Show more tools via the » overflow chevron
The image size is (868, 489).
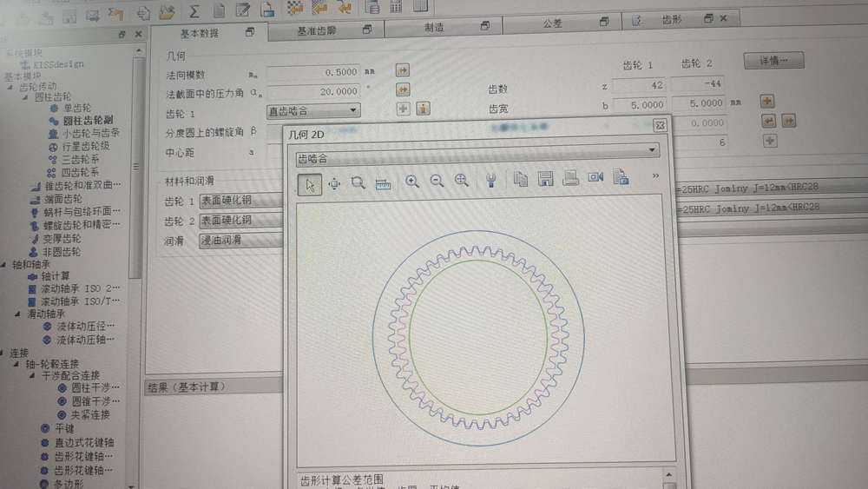pos(655,175)
